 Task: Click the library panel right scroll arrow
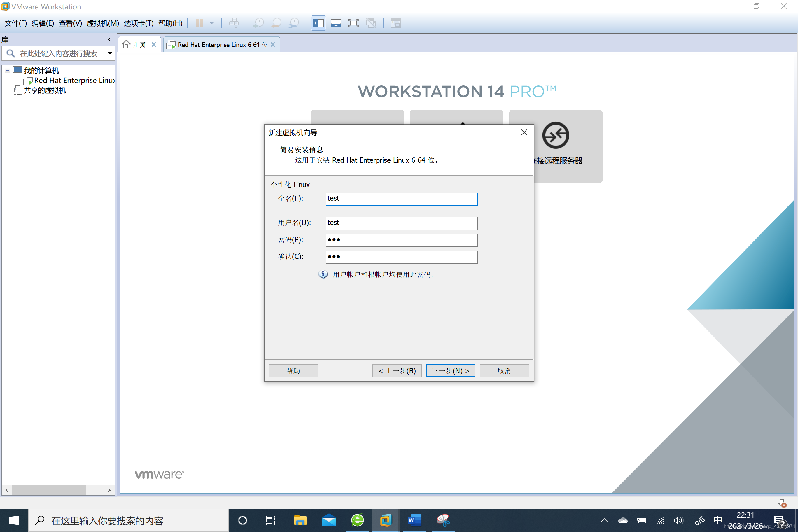click(109, 490)
